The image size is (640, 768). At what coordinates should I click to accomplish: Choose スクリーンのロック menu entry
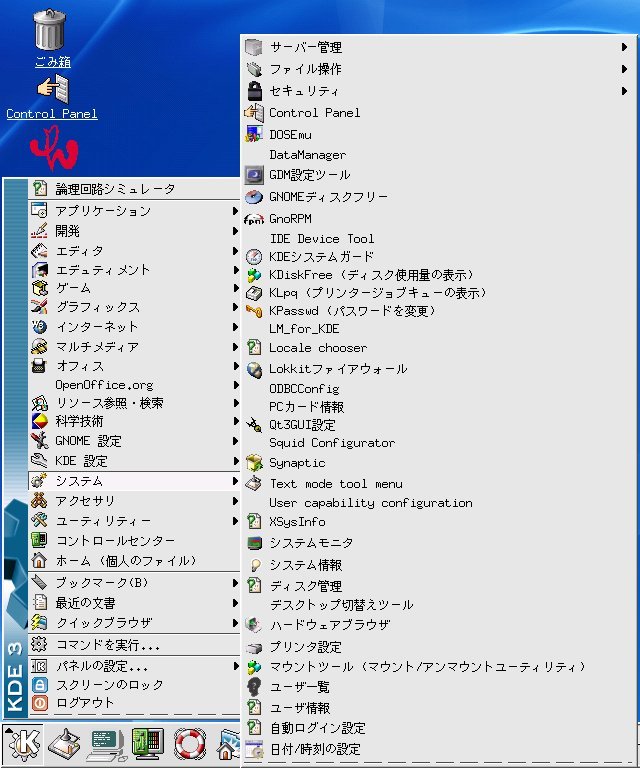[134, 685]
